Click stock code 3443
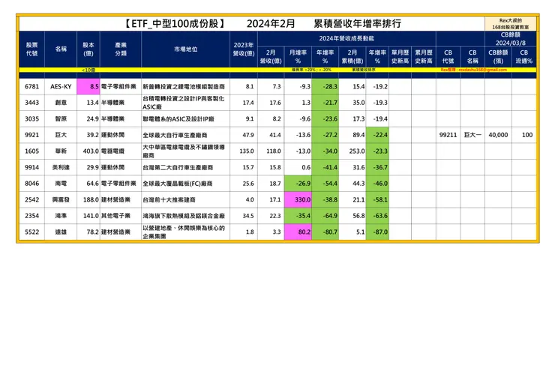 coord(31,103)
